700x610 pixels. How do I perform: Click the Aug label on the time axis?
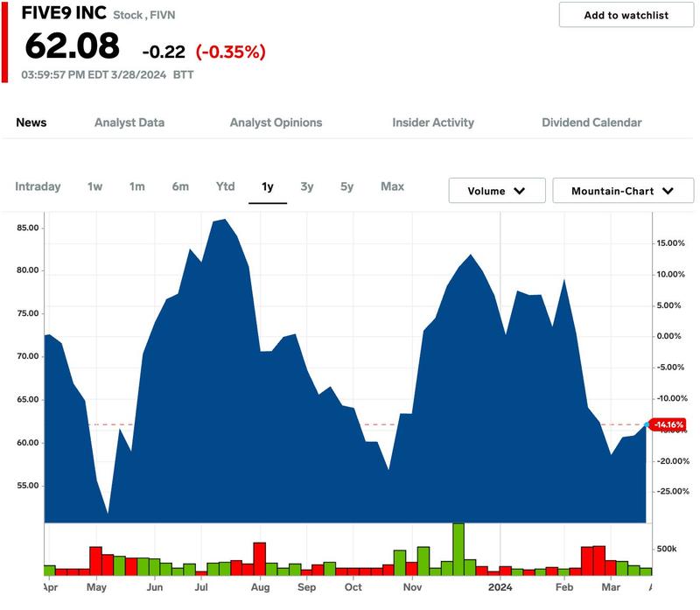tap(260, 587)
